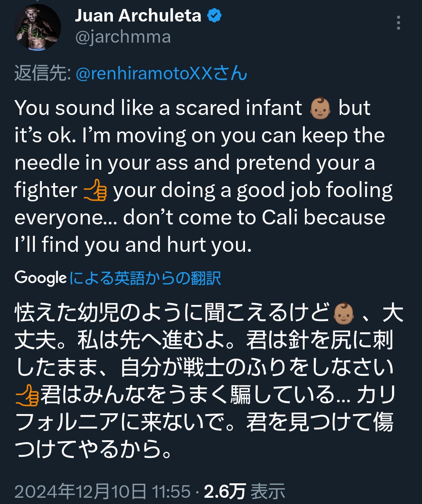Tap the thumbs-up emoji after "fighter"
The width and height of the screenshot is (422, 504).
pyautogui.click(x=95, y=191)
